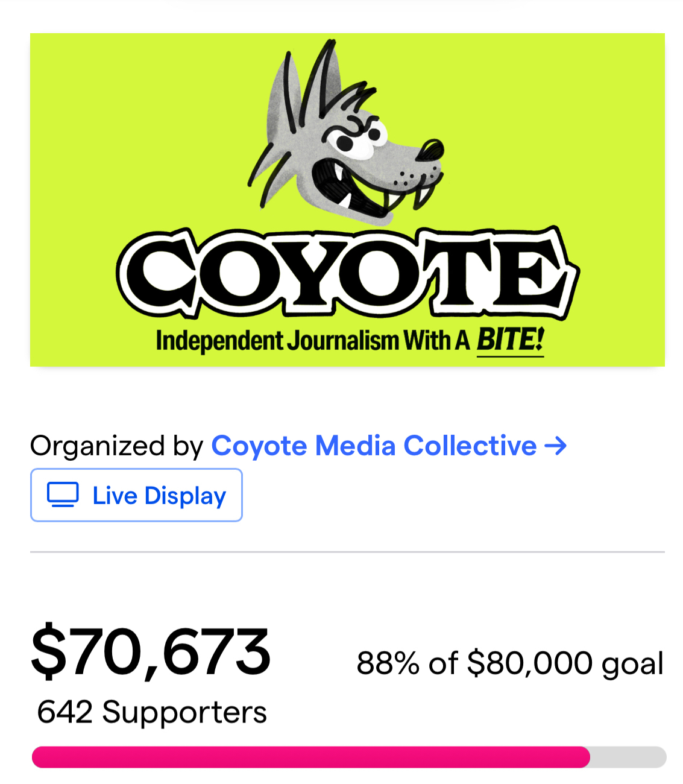Open the Coyote Media Collective organizer link

point(374,446)
